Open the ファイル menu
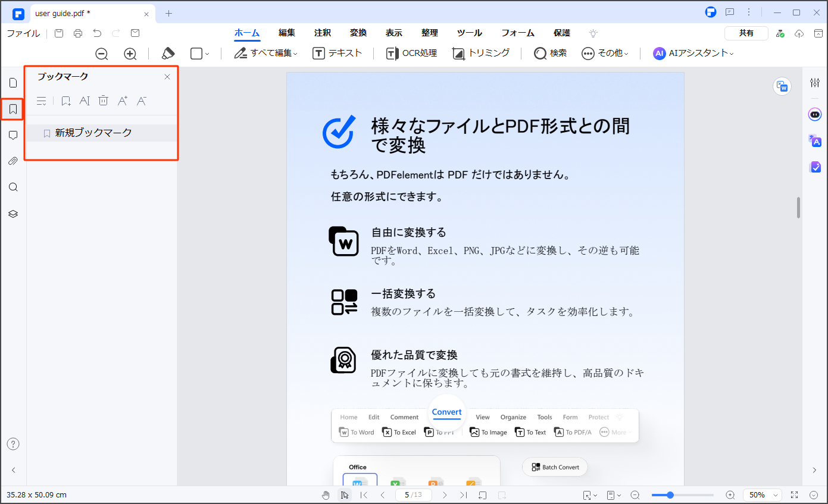 (x=23, y=33)
